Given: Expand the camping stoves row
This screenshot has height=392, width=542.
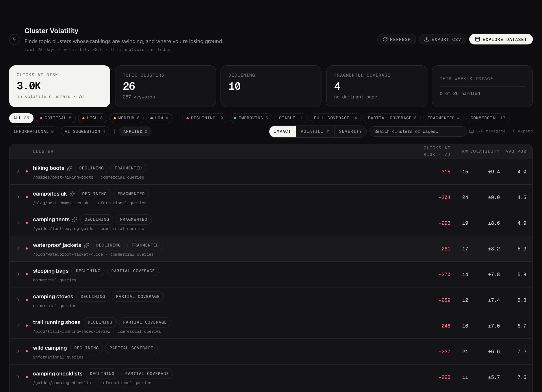Looking at the screenshot, I should point(18,300).
